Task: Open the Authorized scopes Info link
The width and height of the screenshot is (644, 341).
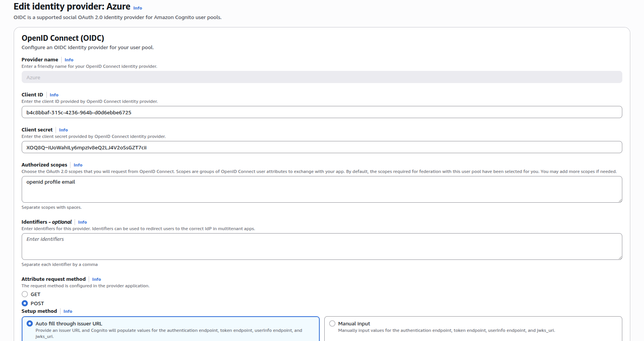Action: pos(78,165)
